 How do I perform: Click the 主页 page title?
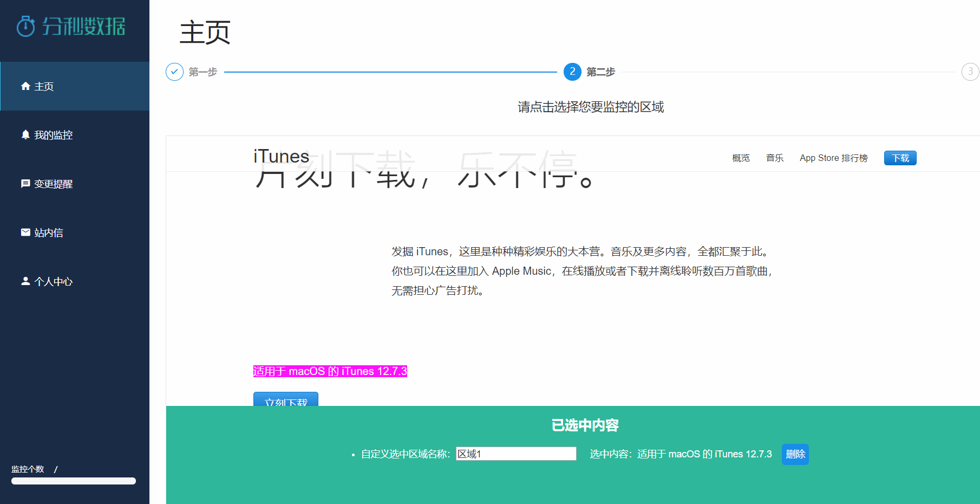pos(205,32)
